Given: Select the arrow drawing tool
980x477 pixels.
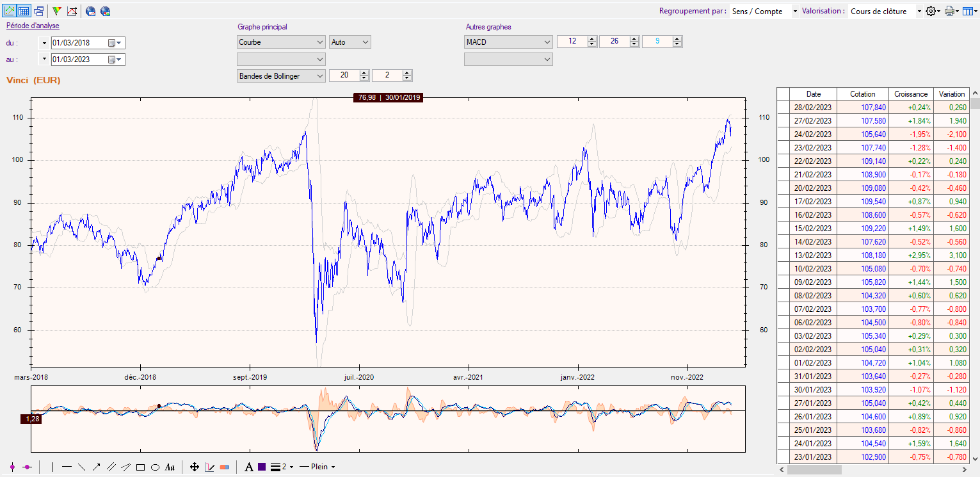Looking at the screenshot, I should [x=96, y=467].
